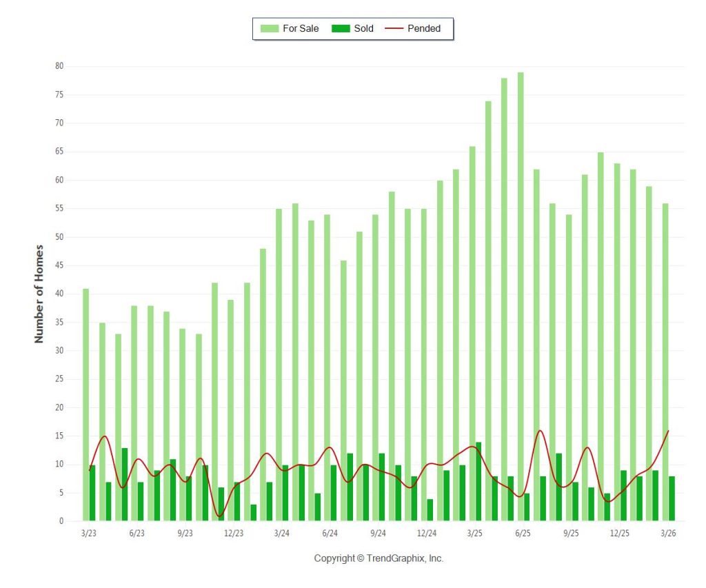The height and width of the screenshot is (588, 706).
Task: Click the y-axis value 30
Action: (59, 350)
